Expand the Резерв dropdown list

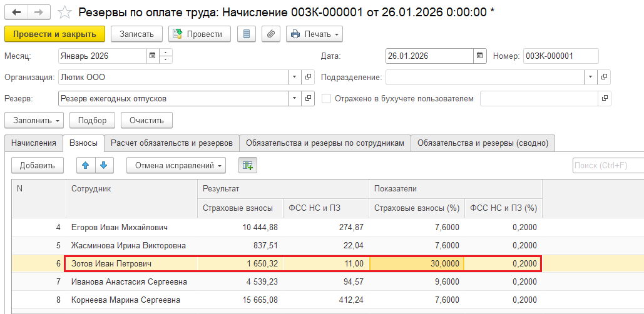pyautogui.click(x=294, y=98)
